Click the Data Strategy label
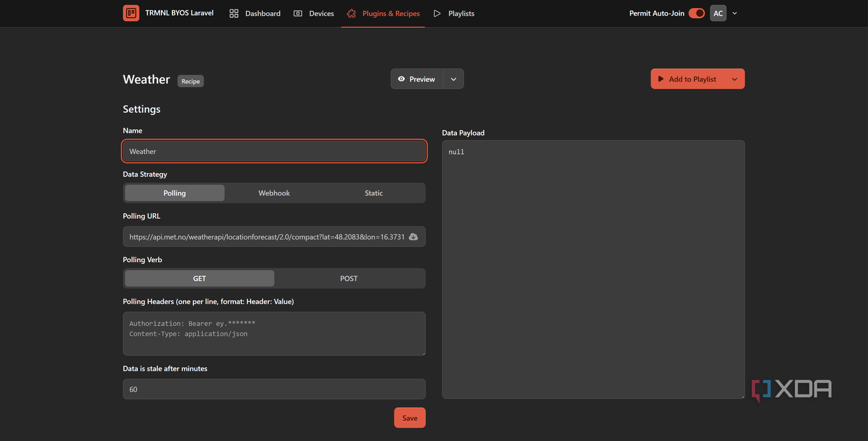Image resolution: width=868 pixels, height=441 pixels. tap(145, 174)
